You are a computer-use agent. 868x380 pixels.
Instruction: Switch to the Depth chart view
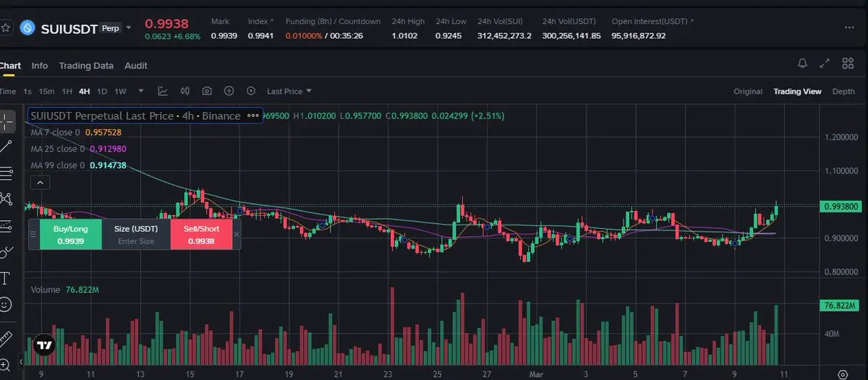(843, 91)
